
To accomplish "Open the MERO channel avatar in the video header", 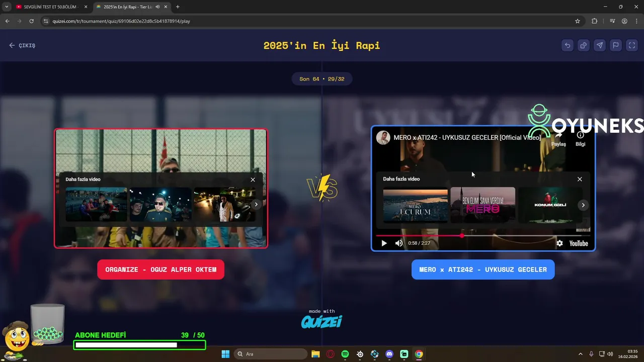I will 383,138.
